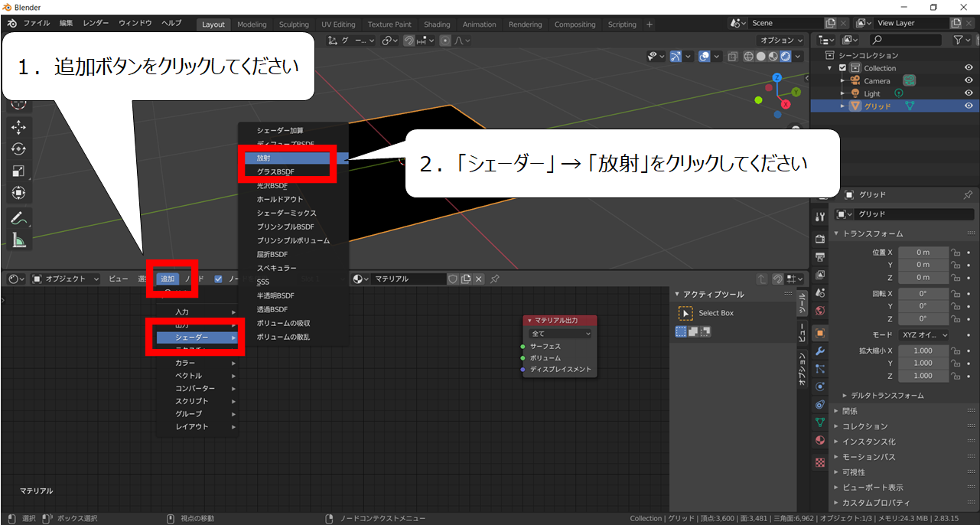Hide the Light with its eye icon
This screenshot has height=525, width=980.
click(x=969, y=93)
